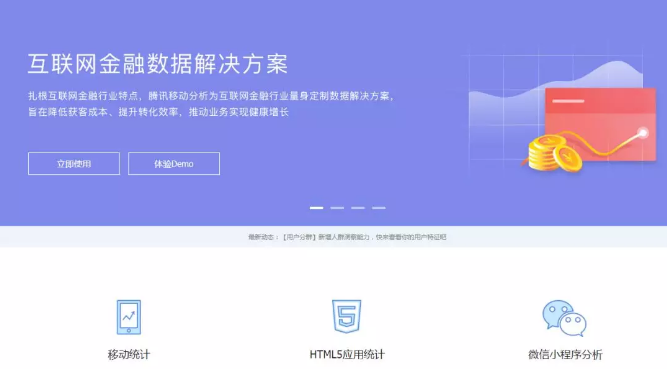
Task: Click the 移动统计 phone chart icon
Action: [128, 317]
